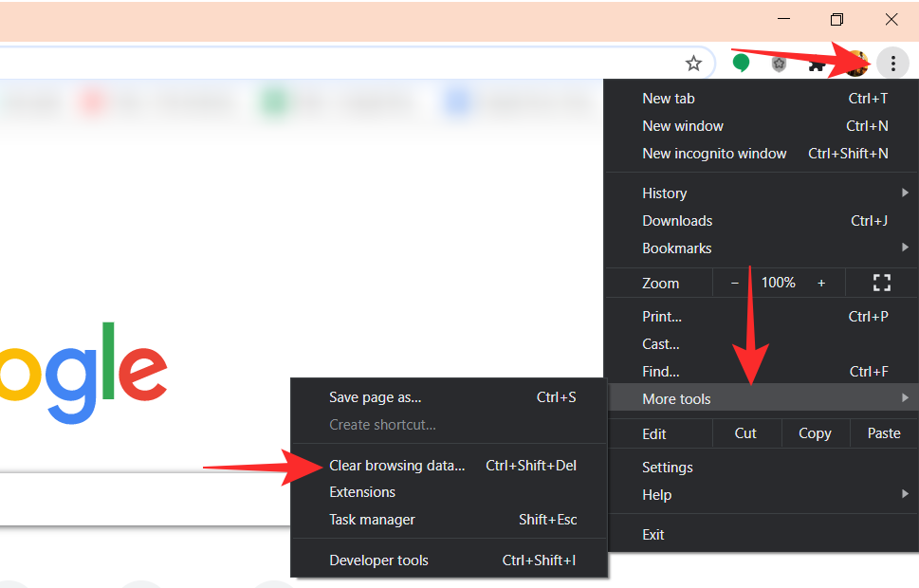Viewport: 919px width, 588px height.
Task: Choose Cast... from the menu
Action: 761,344
